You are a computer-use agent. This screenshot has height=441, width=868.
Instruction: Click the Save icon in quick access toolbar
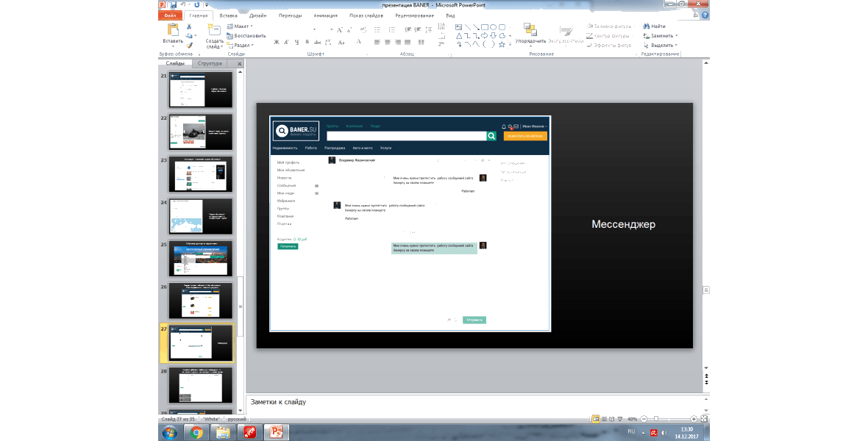pyautogui.click(x=174, y=5)
